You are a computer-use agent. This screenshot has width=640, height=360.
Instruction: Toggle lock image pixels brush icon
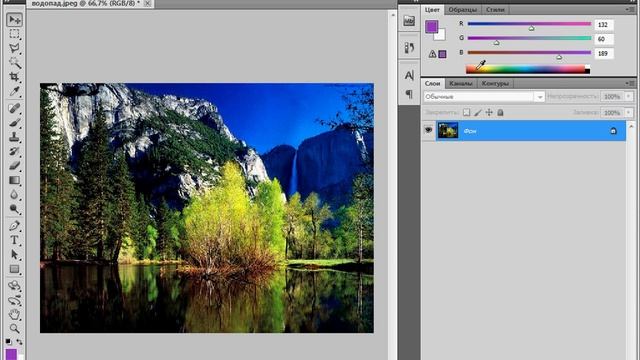point(478,112)
